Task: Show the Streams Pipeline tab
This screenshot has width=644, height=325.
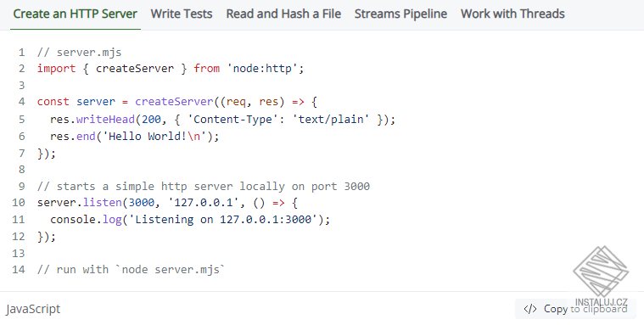Action: [400, 14]
